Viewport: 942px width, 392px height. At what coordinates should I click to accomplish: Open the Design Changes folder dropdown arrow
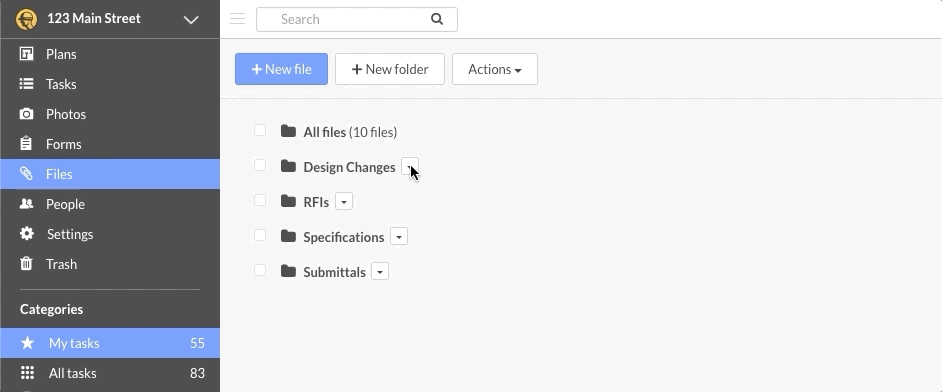pyautogui.click(x=410, y=167)
